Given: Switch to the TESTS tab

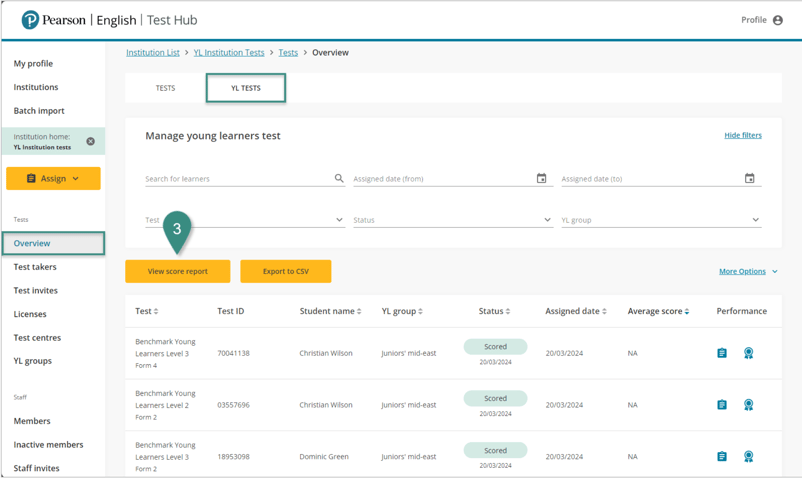Looking at the screenshot, I should (165, 88).
